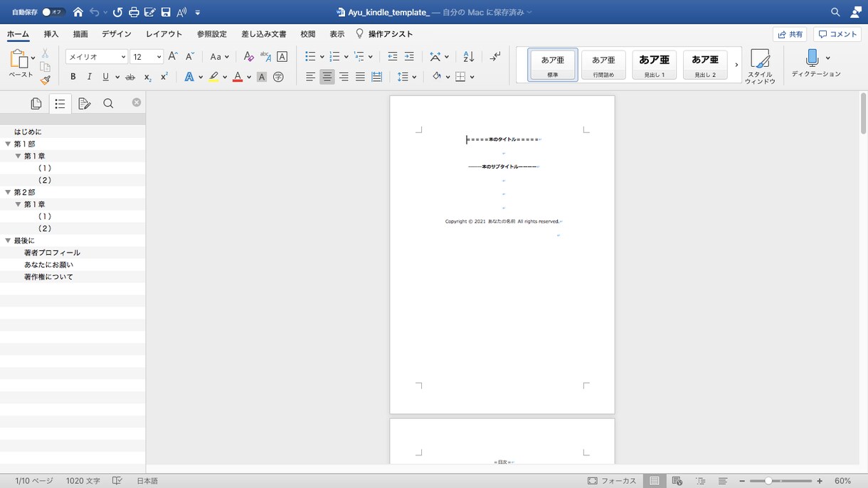Screen dimensions: 868x488
Task: Click the yellow text highlight color button
Action: coord(213,77)
